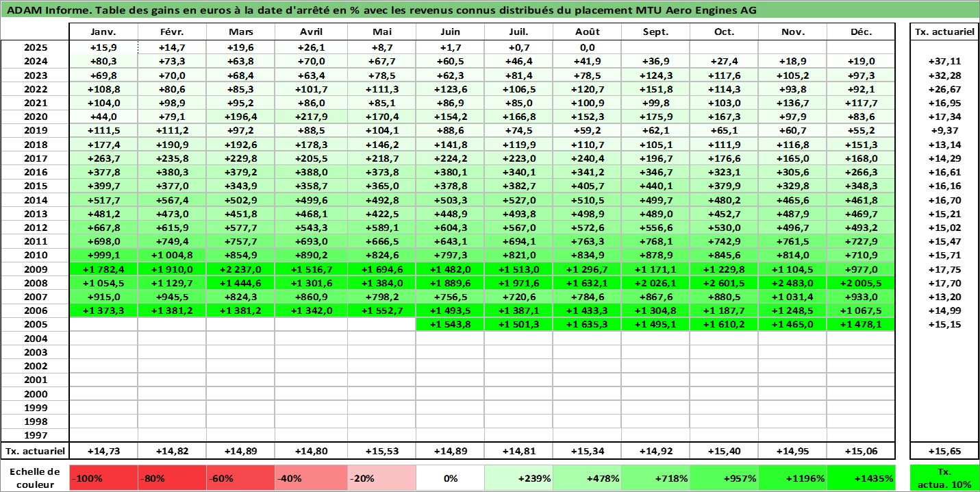The width and height of the screenshot is (980, 492).
Task: Click the 0% white scale swatch
Action: tap(450, 478)
